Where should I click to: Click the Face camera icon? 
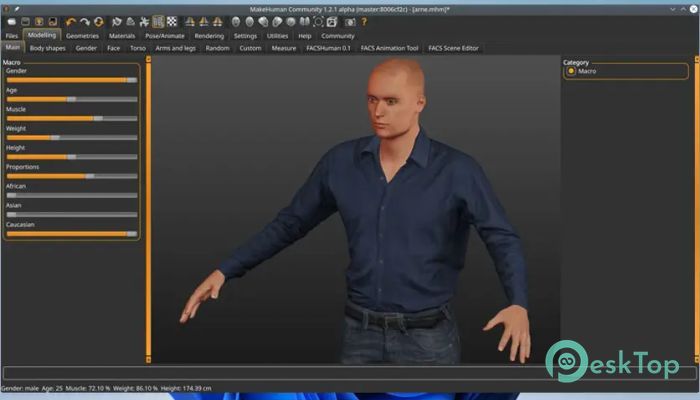click(x=332, y=21)
